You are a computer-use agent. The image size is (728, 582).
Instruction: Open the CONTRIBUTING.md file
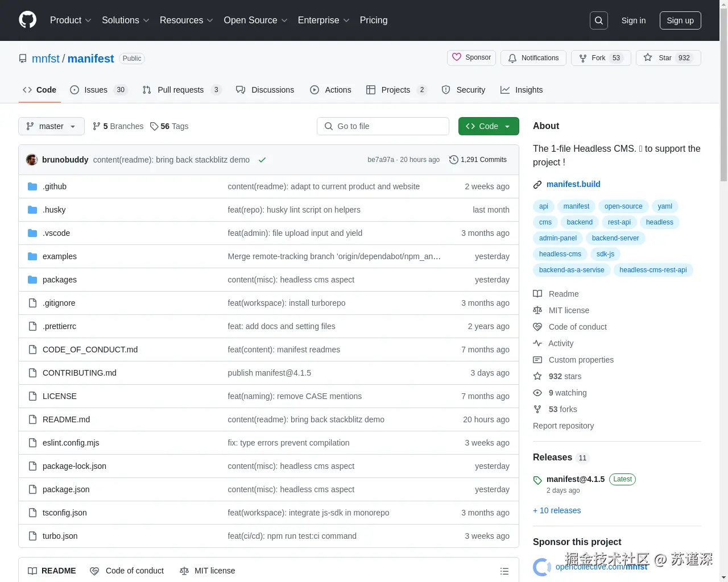coord(80,373)
